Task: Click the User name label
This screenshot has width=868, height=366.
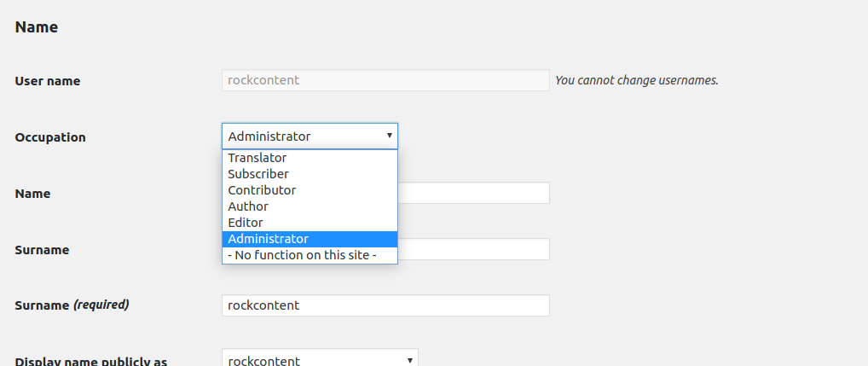Action: (48, 81)
